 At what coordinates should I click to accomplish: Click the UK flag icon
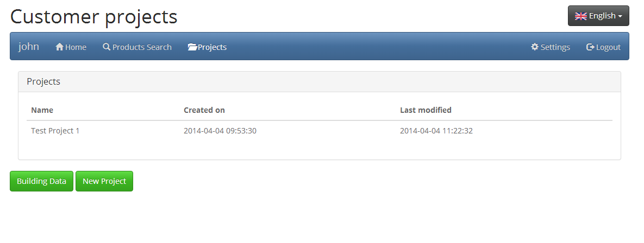point(581,16)
